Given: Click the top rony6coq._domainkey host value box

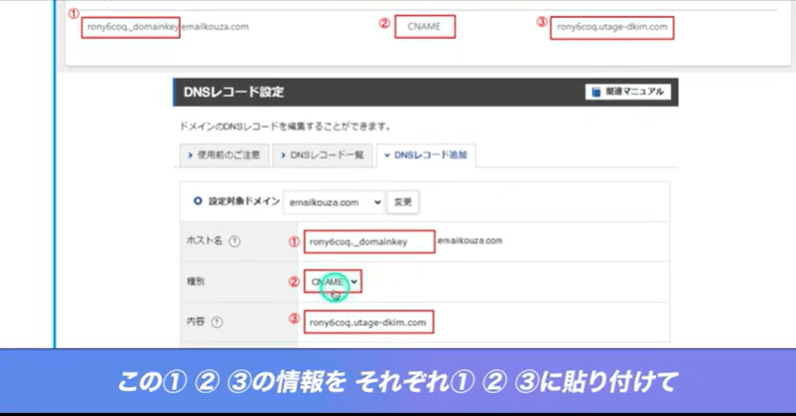Looking at the screenshot, I should coord(130,26).
